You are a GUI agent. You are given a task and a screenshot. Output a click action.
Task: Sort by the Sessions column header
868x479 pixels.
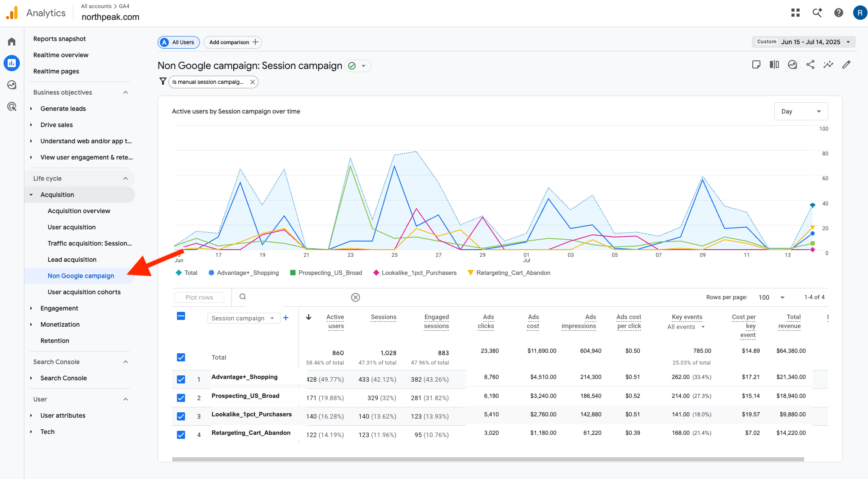click(384, 317)
